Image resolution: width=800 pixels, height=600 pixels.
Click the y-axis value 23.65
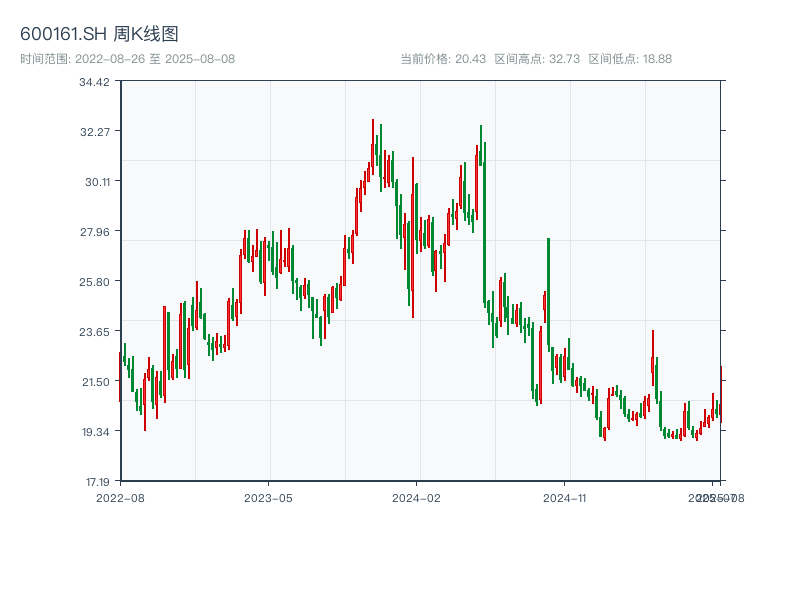coord(94,333)
